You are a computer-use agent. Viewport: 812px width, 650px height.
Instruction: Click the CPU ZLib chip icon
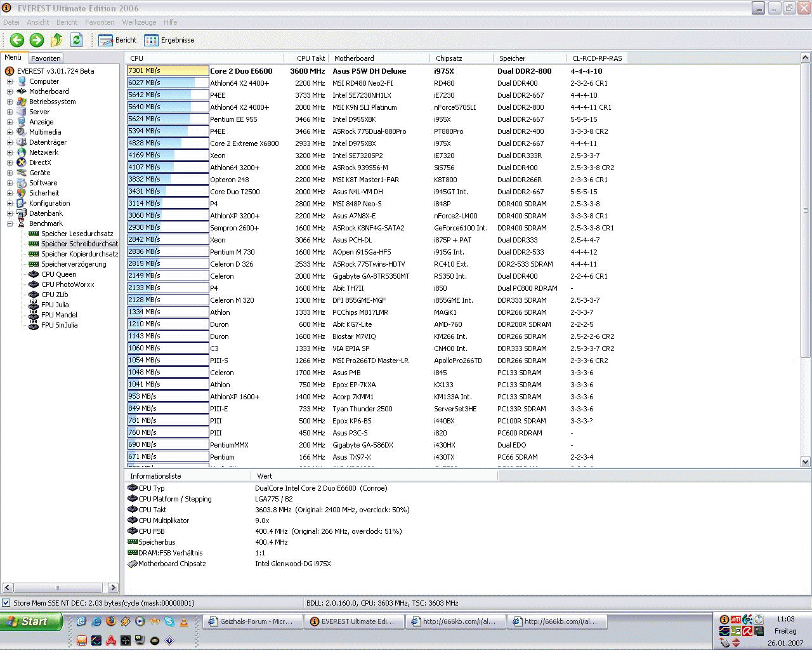34,295
